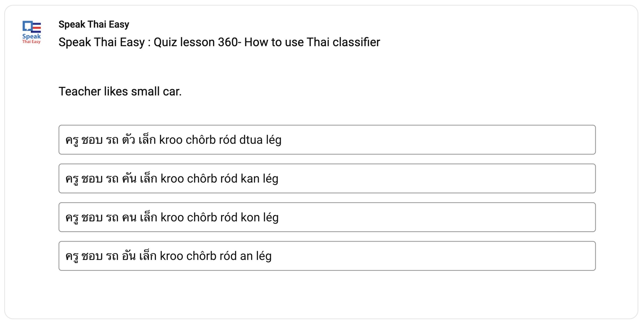Click the Speak Thai Easy logo icon
The width and height of the screenshot is (644, 328).
[31, 32]
